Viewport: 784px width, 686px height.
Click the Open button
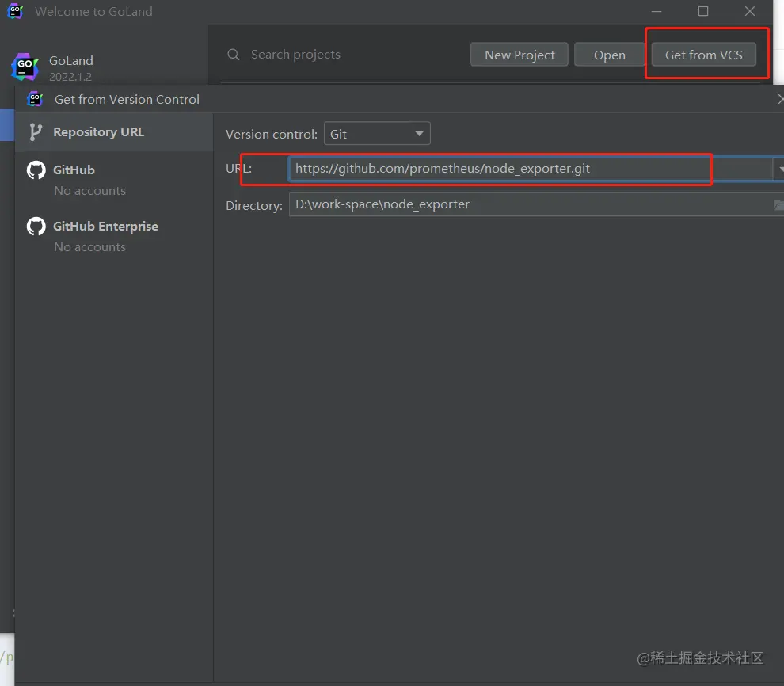click(x=609, y=55)
